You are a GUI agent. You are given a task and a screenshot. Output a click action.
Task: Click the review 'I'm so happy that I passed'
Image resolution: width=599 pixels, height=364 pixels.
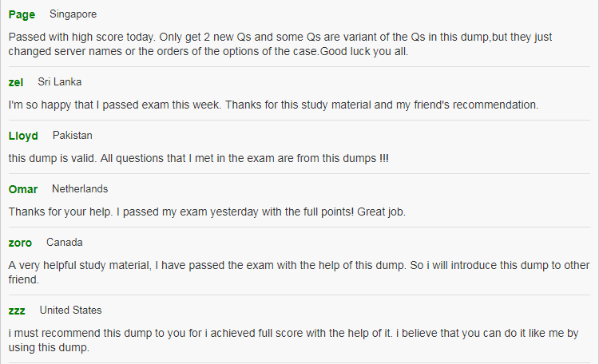click(x=273, y=105)
